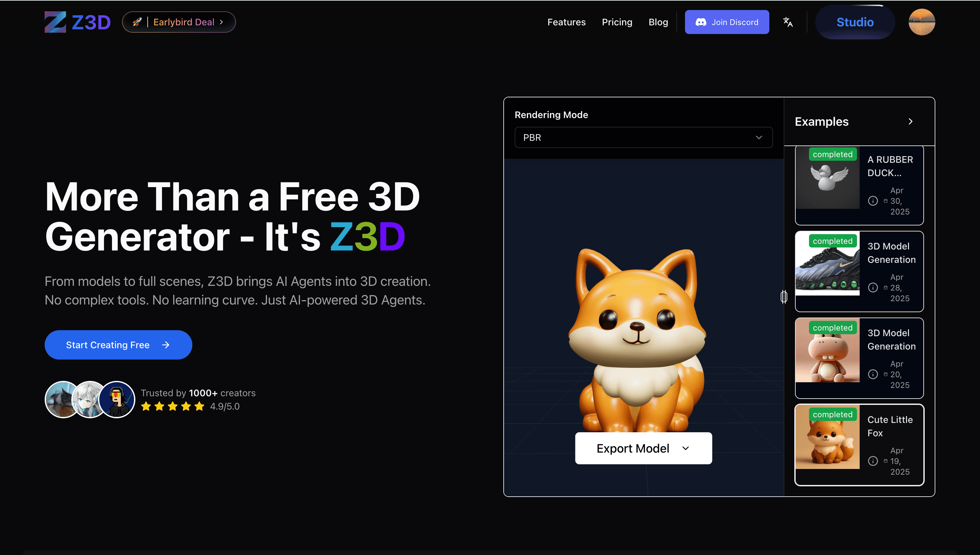Open the Features menu item
Screen dimensions: 980x555
click(x=566, y=22)
